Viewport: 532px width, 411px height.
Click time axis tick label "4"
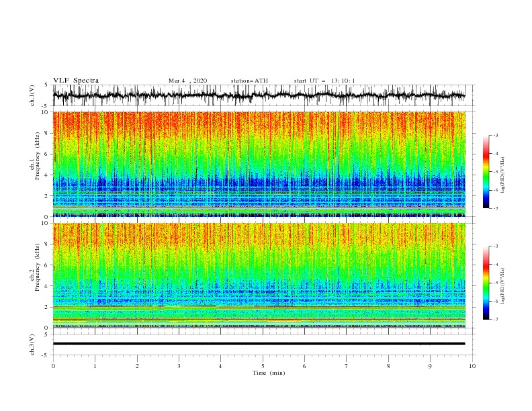pyautogui.click(x=220, y=366)
